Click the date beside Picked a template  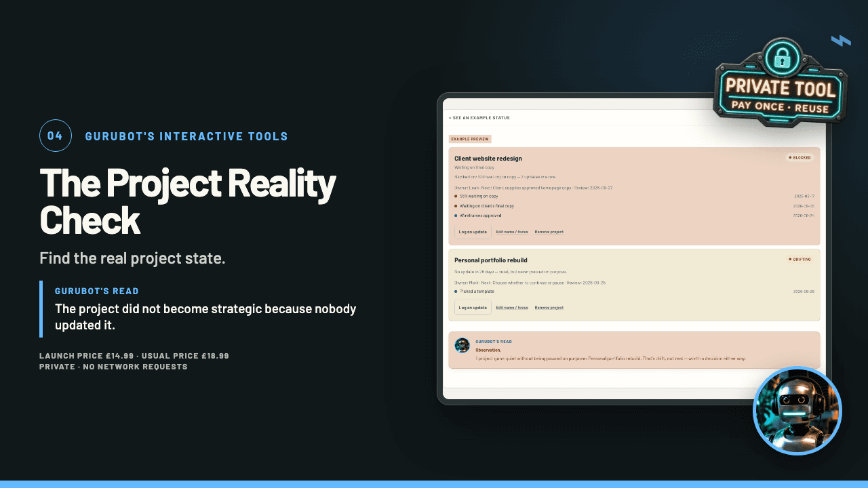click(x=804, y=291)
